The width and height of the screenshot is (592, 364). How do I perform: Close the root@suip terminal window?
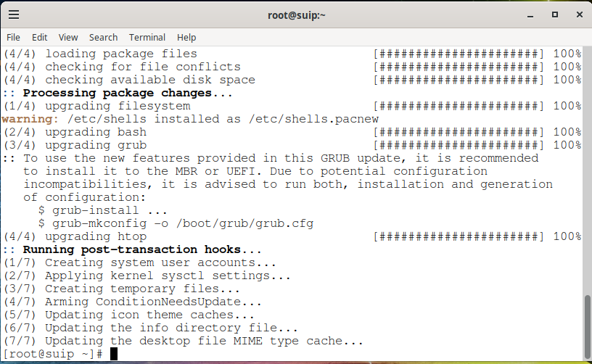click(580, 15)
